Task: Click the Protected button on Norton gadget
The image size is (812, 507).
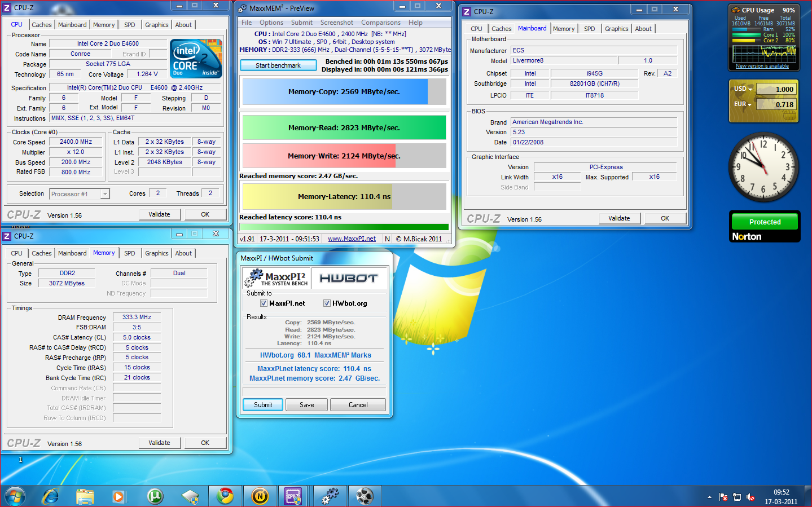Action: coord(765,222)
